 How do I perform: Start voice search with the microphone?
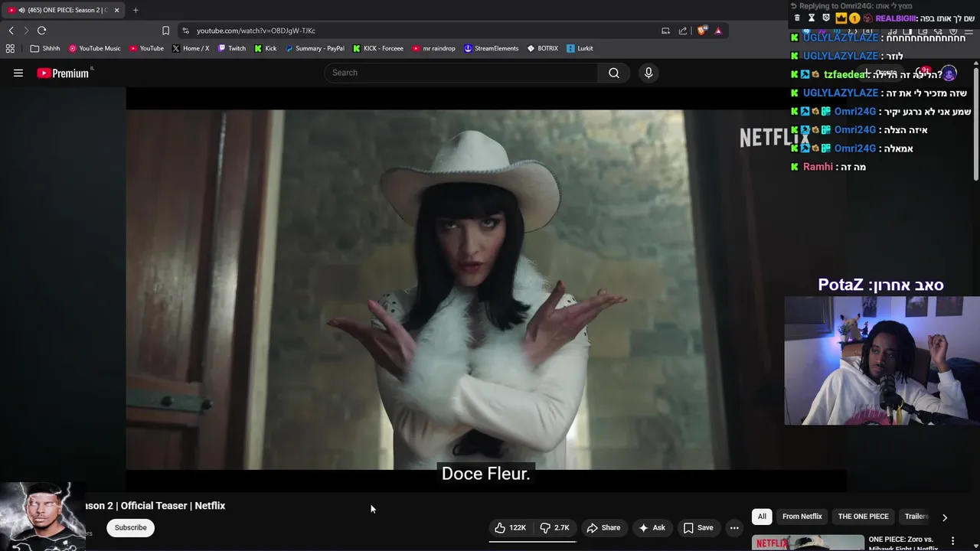tap(648, 73)
